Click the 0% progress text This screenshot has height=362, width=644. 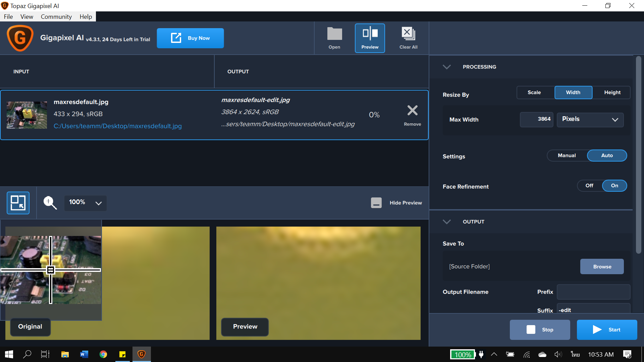pyautogui.click(x=374, y=115)
